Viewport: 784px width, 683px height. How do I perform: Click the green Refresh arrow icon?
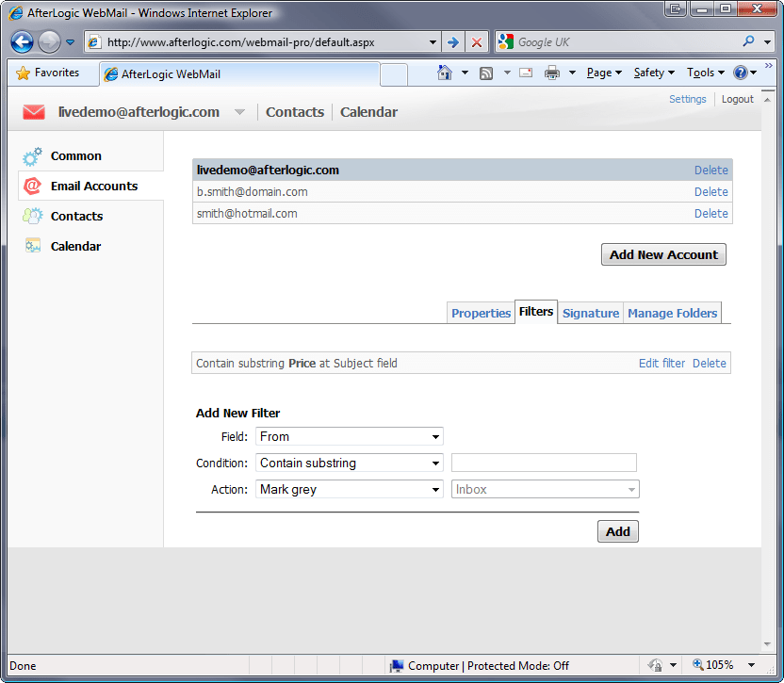[451, 41]
